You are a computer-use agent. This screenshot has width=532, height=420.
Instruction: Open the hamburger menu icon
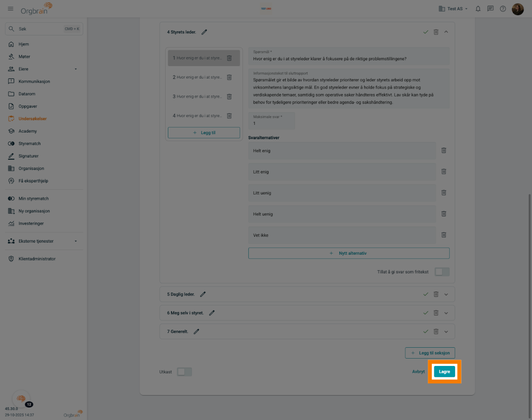(10, 9)
